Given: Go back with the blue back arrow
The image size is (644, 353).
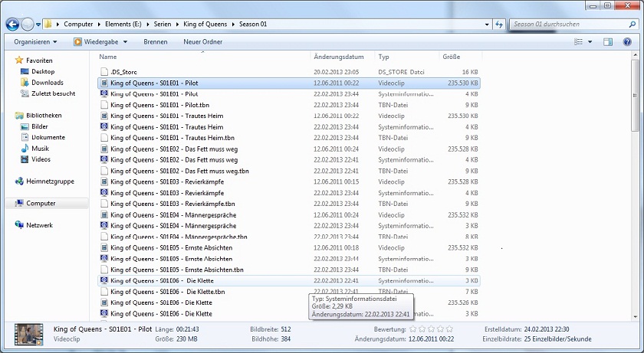Looking at the screenshot, I should 12,25.
